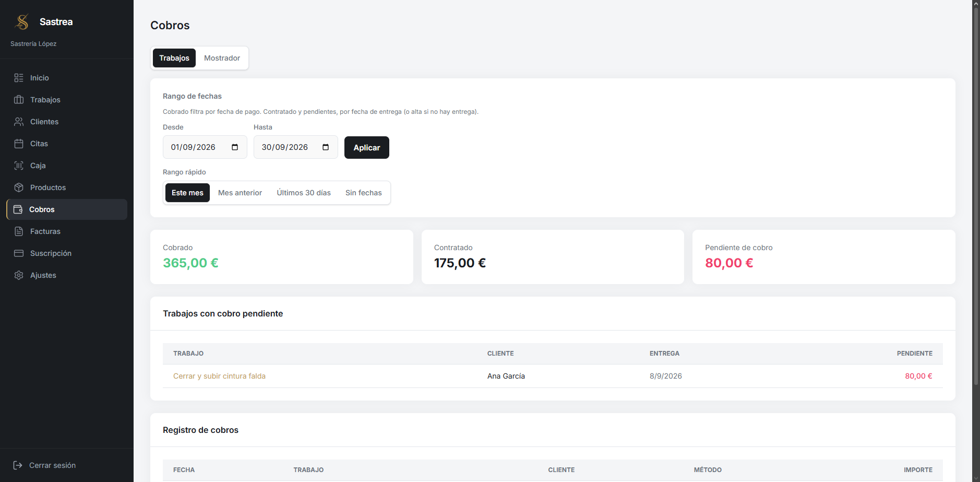
Task: Click the Sastrería López shop name
Action: tap(33, 44)
